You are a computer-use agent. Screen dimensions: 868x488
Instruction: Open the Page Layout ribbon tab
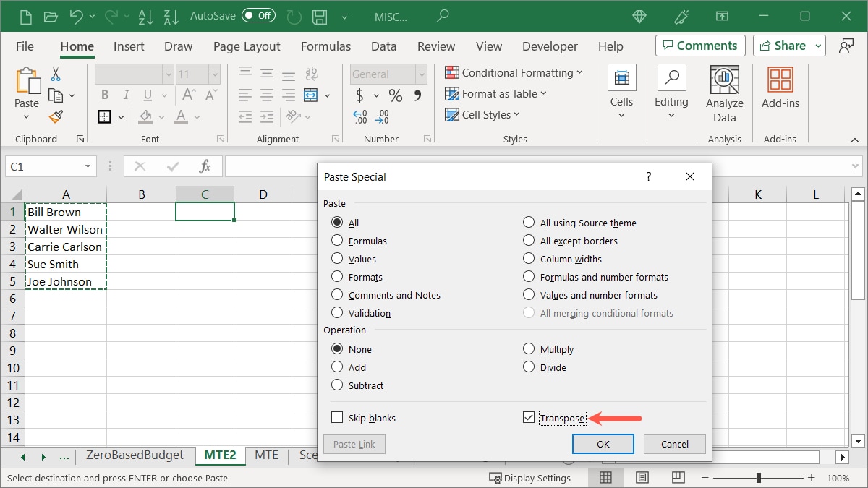[246, 46]
